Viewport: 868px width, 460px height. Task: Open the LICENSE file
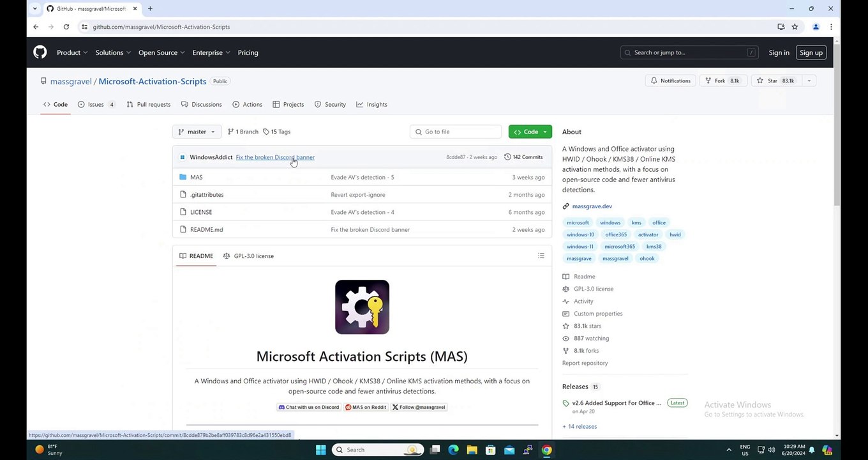[201, 212]
